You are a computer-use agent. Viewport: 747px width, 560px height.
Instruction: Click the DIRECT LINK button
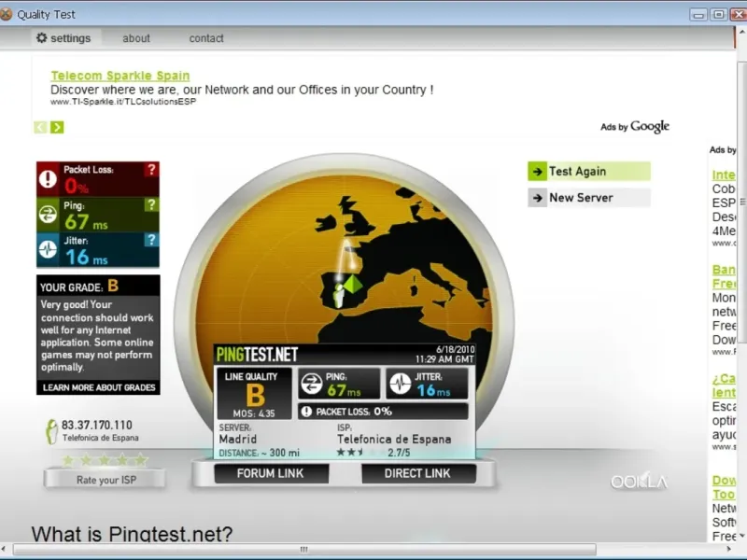coord(418,473)
